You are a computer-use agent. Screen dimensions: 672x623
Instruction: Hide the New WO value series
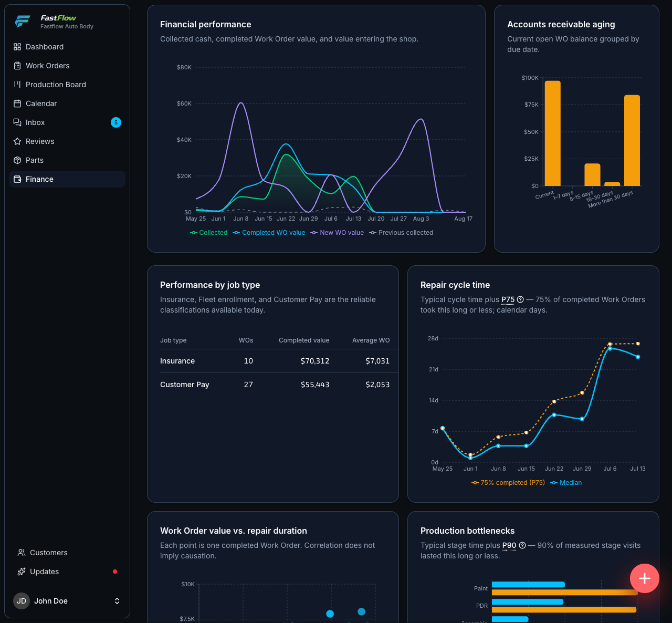coord(337,233)
